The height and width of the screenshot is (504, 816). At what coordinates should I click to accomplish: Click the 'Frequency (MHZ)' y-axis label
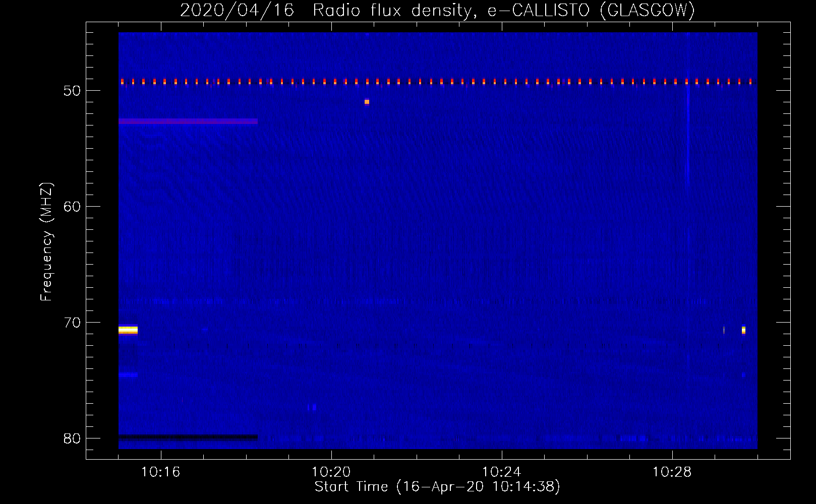point(46,242)
